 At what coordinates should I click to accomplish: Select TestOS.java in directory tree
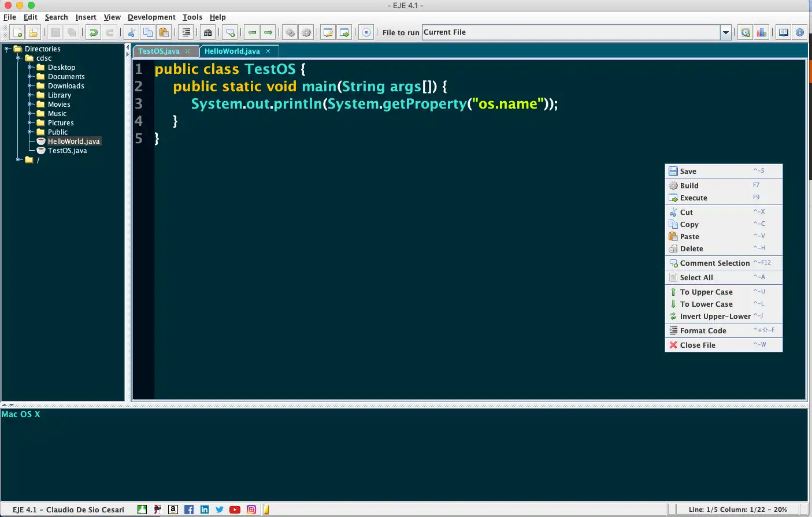[x=67, y=151]
